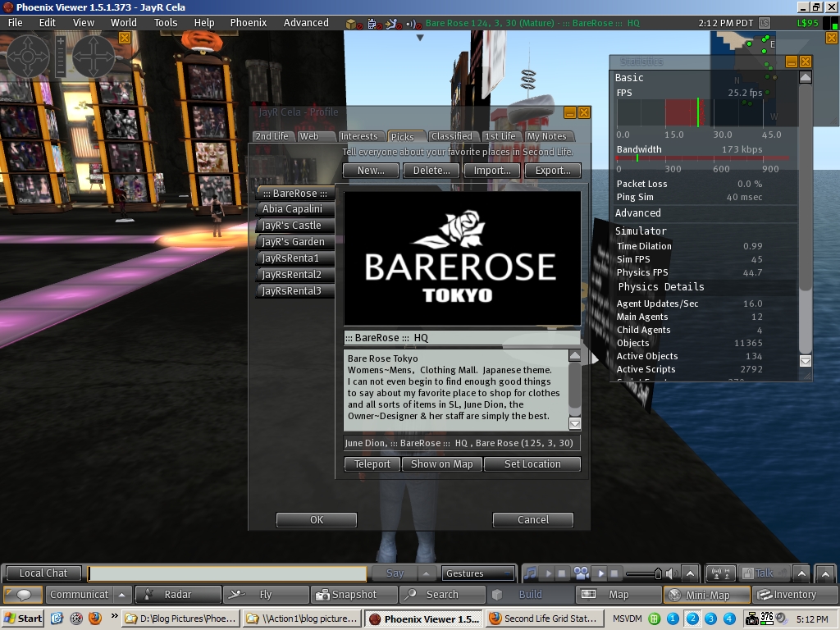Expand the Communicate arrow menu
The height and width of the screenshot is (630, 840).
122,595
